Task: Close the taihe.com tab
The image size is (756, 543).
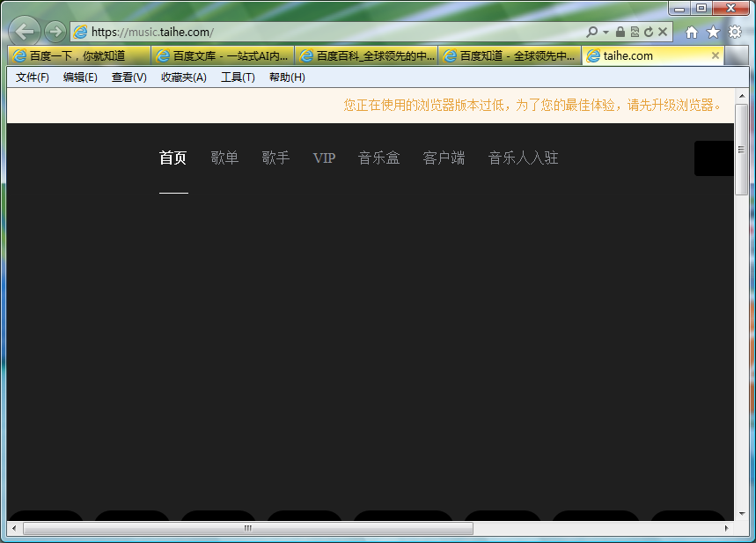Action: pos(716,55)
